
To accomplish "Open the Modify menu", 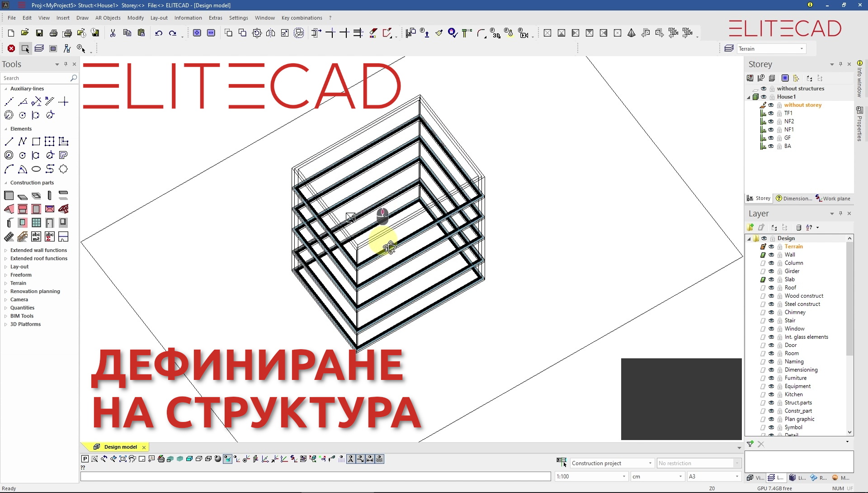I will (135, 18).
